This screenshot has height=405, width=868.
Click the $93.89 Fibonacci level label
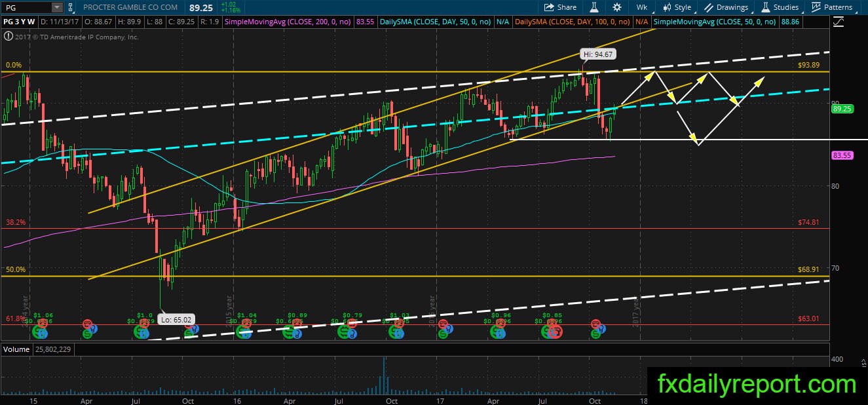coord(809,66)
